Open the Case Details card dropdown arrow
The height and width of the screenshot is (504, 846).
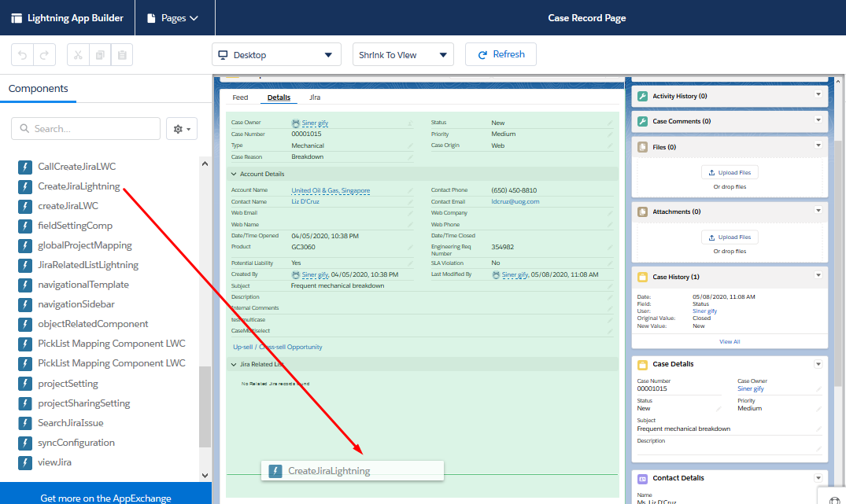(x=818, y=364)
